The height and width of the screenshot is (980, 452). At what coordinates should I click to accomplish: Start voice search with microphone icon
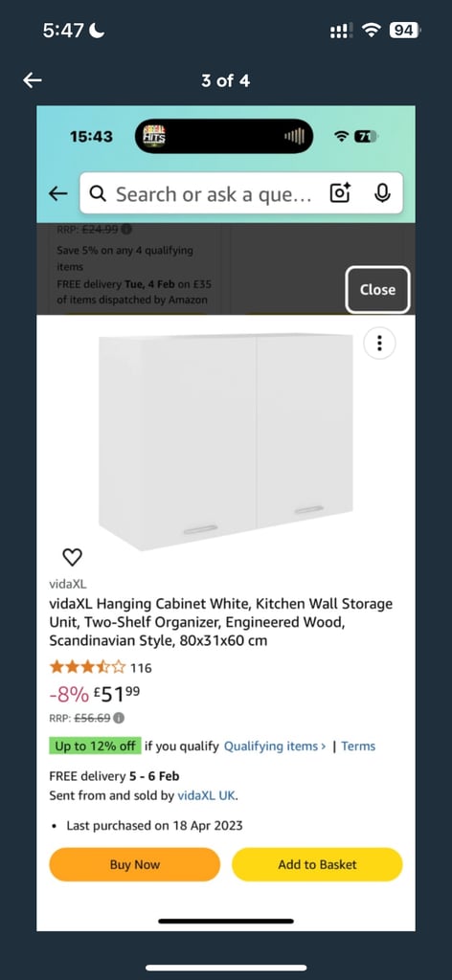coord(382,193)
